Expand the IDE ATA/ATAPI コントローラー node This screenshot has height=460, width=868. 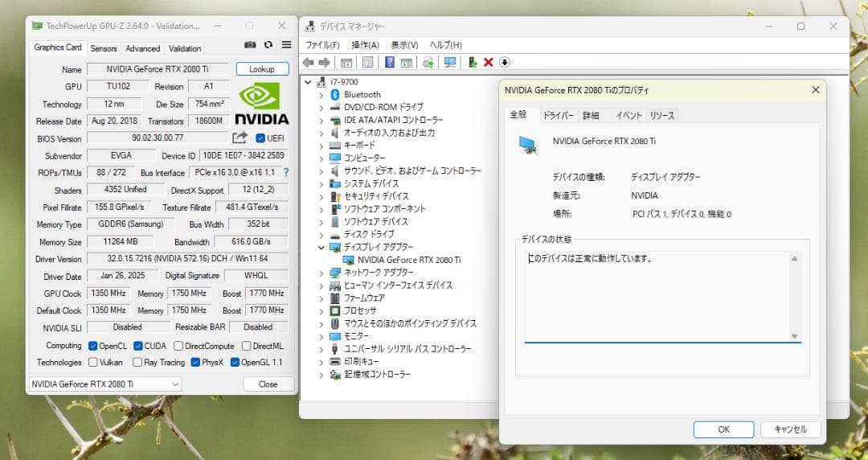321,120
